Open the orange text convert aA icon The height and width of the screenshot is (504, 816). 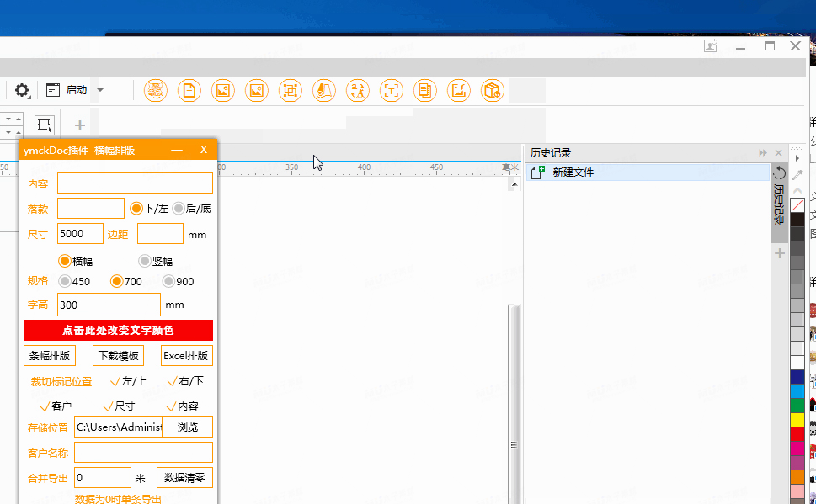click(x=358, y=91)
